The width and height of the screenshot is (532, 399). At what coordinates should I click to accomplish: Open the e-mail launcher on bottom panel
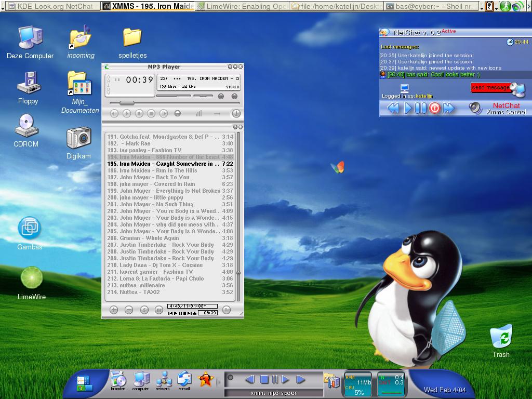(x=184, y=381)
